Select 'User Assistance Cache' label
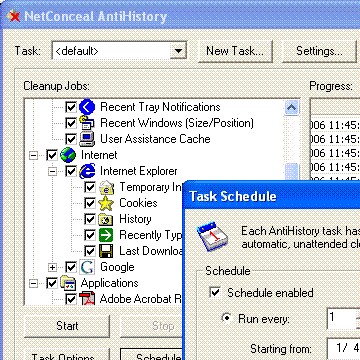The image size is (360, 360). pos(155,139)
